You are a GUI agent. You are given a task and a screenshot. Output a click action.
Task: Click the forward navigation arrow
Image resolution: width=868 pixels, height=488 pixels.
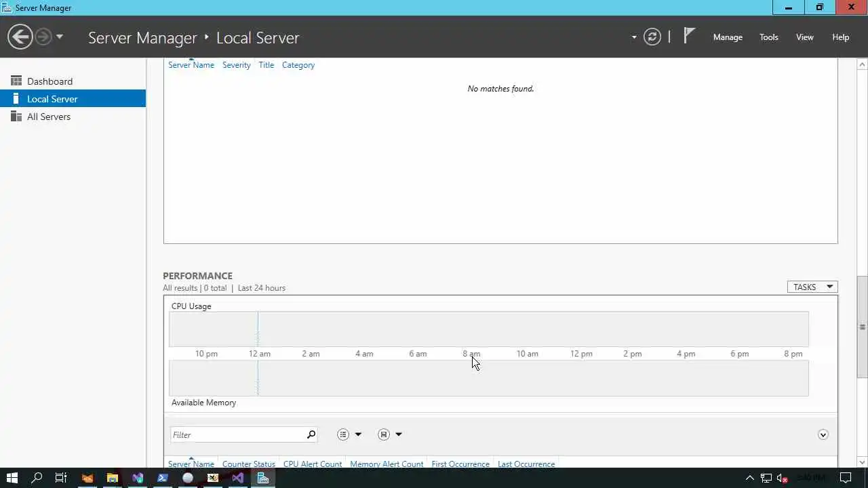click(x=43, y=37)
